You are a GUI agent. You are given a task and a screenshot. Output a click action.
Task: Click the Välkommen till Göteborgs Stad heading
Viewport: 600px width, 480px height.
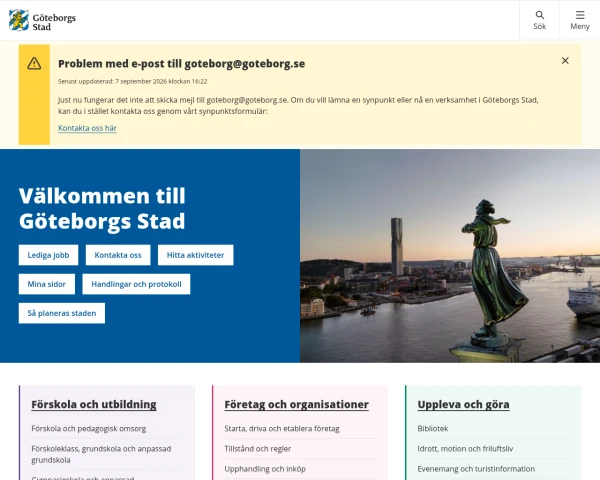(102, 208)
